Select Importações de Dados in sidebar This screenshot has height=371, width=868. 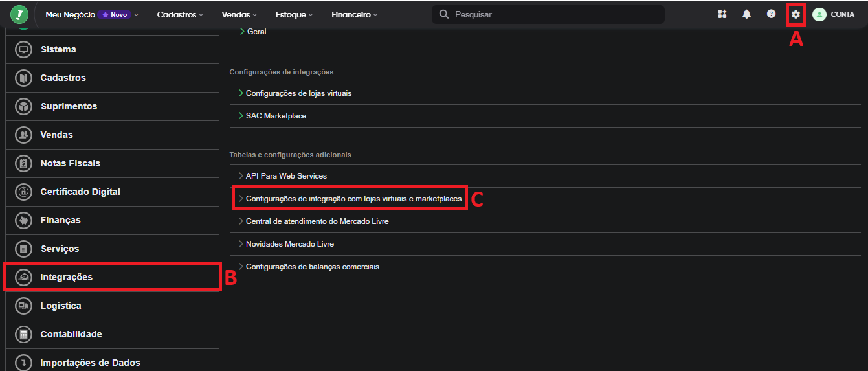(91, 363)
